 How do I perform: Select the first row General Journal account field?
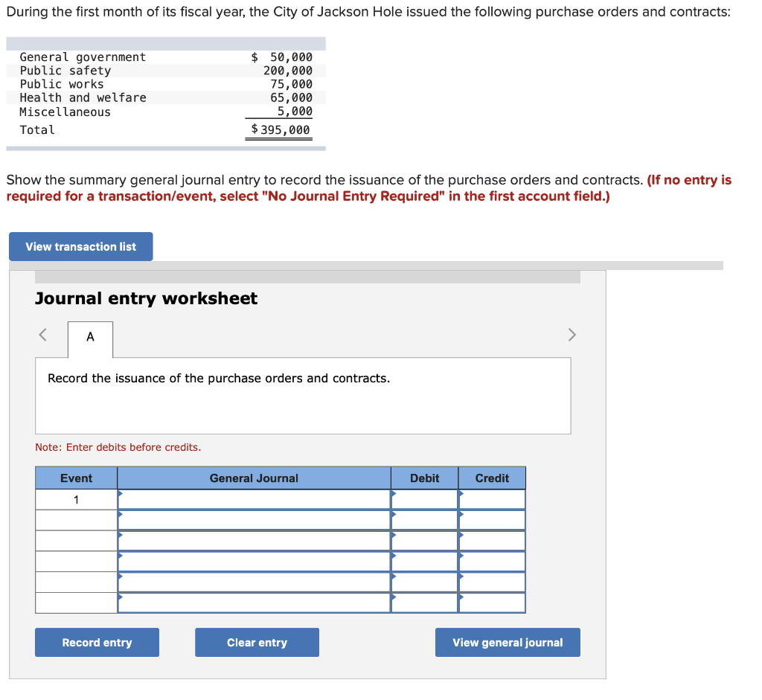(254, 499)
